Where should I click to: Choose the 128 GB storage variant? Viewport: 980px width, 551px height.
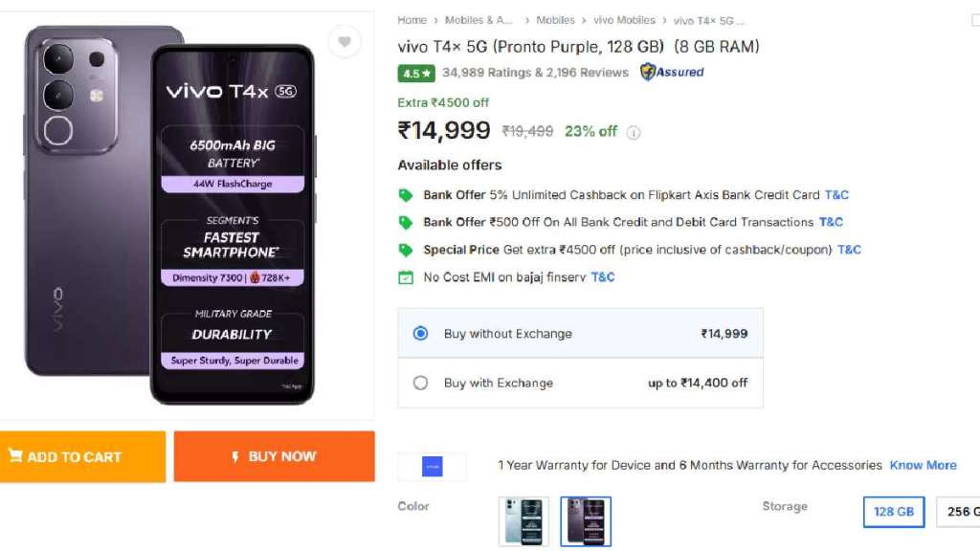(894, 512)
